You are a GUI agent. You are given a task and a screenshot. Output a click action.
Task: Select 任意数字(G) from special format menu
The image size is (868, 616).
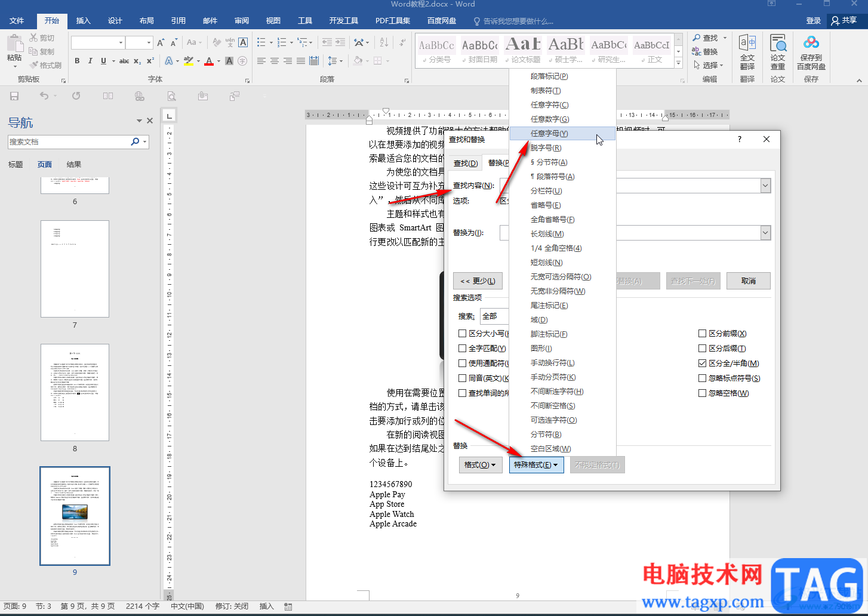[562, 119]
